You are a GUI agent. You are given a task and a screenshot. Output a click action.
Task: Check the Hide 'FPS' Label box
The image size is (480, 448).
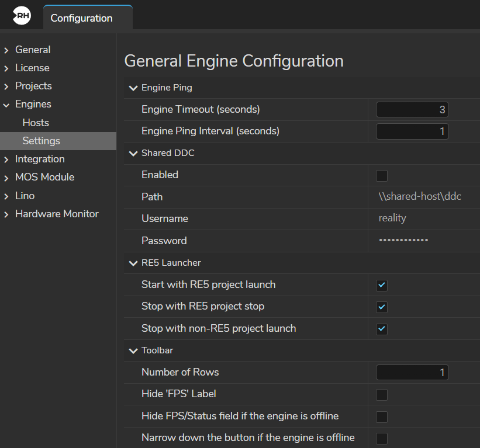coord(382,395)
